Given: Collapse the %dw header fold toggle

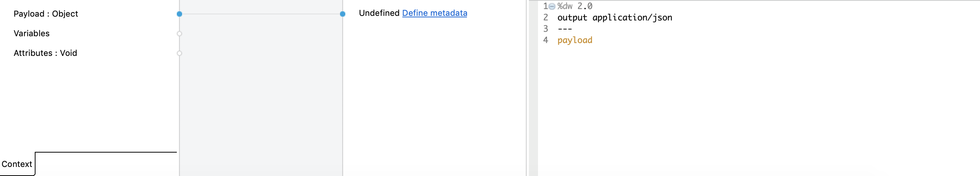Looking at the screenshot, I should coord(552,6).
